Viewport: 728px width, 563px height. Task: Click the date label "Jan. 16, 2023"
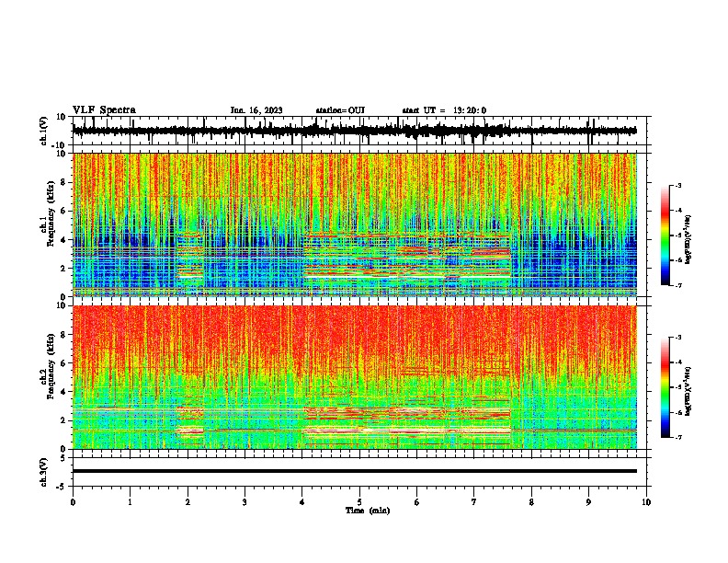pyautogui.click(x=256, y=110)
